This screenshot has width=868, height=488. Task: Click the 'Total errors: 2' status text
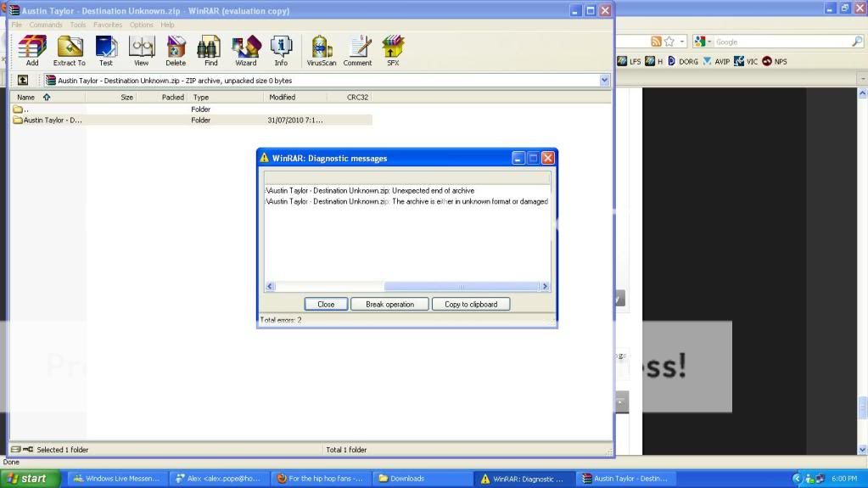click(x=281, y=320)
